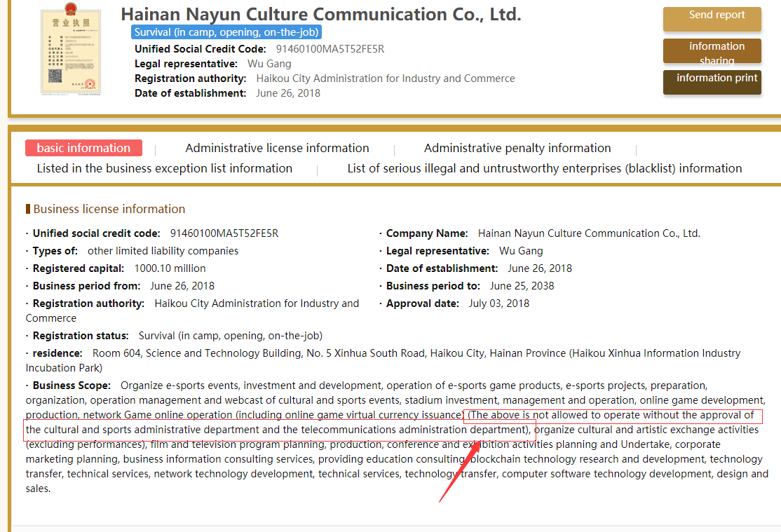781x532 pixels.
Task: Click the header Registration authority value
Action: click(x=386, y=79)
